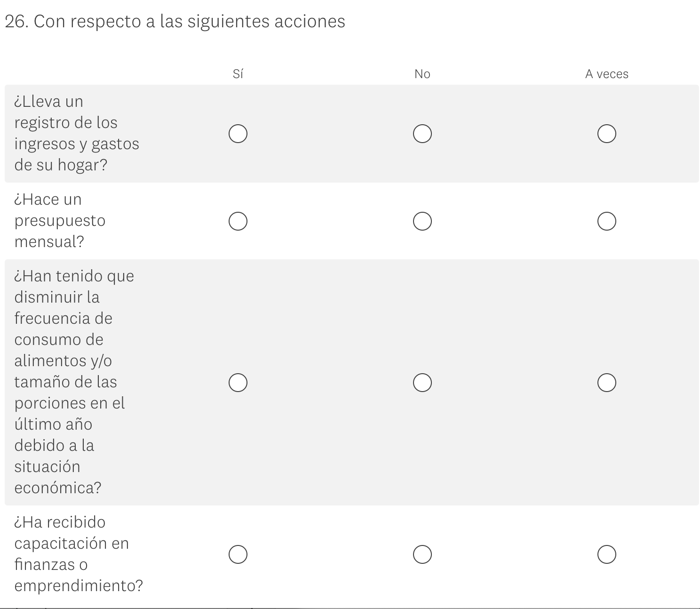Pick A veces for finance training question
Viewport: 700px width, 609px height.
(607, 554)
